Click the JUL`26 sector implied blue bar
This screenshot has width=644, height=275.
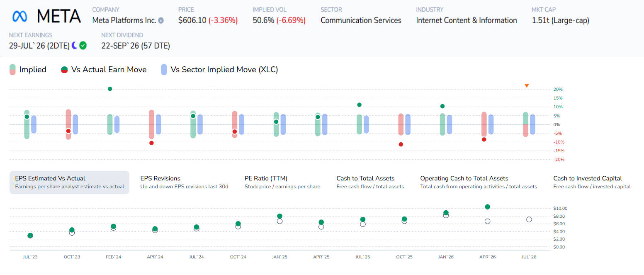click(x=532, y=124)
